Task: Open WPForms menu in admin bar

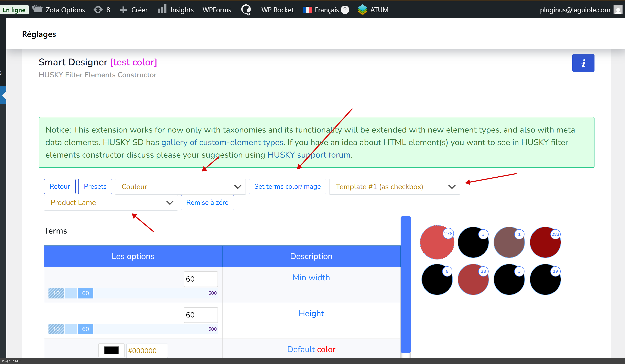Action: 216,10
